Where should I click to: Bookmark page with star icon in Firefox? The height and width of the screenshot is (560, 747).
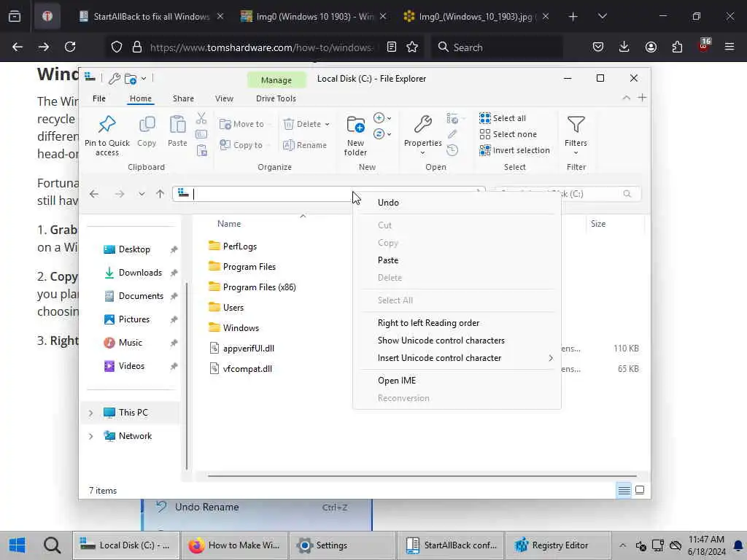[412, 47]
